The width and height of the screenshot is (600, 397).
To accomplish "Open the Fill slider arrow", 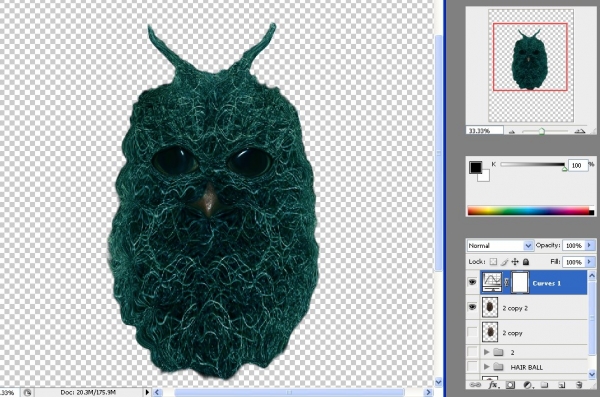I will tap(590, 262).
